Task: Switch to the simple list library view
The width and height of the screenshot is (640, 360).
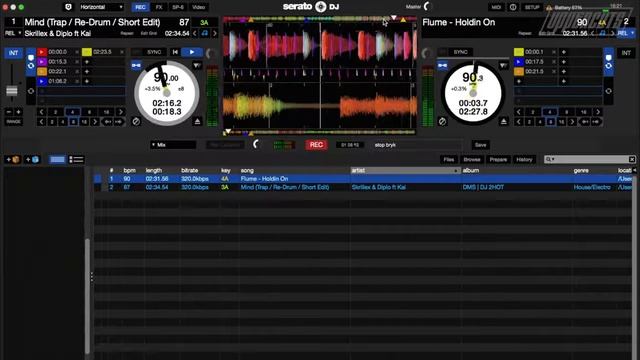Action: click(57, 159)
